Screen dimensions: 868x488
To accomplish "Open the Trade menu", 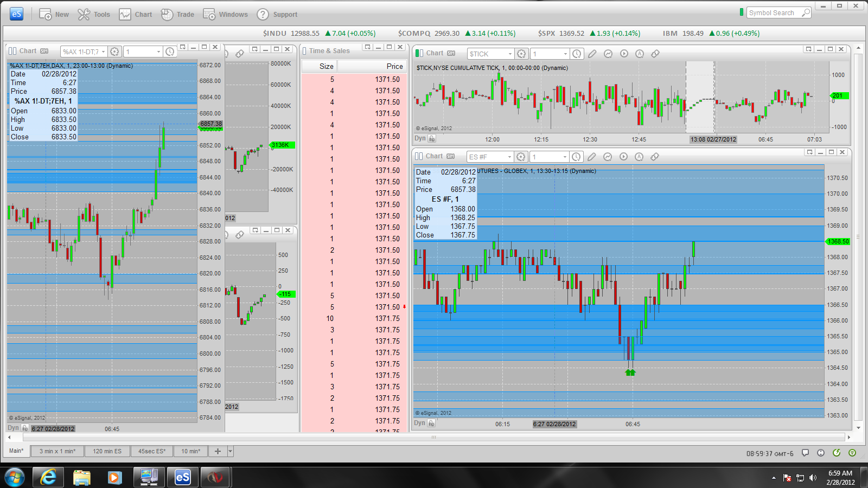I will point(177,15).
